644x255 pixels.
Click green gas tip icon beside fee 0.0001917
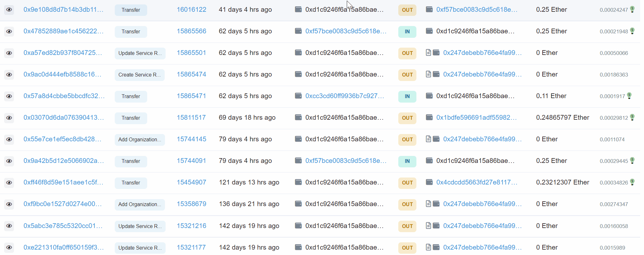click(629, 96)
